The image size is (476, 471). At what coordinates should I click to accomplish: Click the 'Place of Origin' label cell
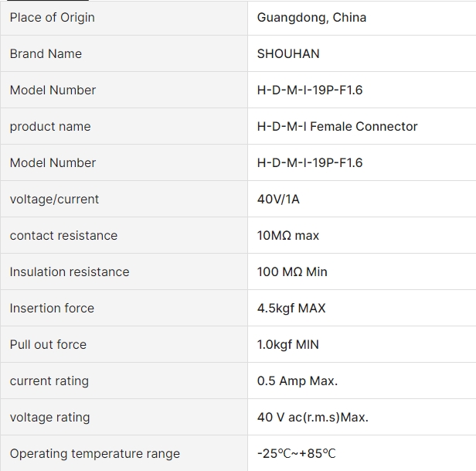point(124,17)
